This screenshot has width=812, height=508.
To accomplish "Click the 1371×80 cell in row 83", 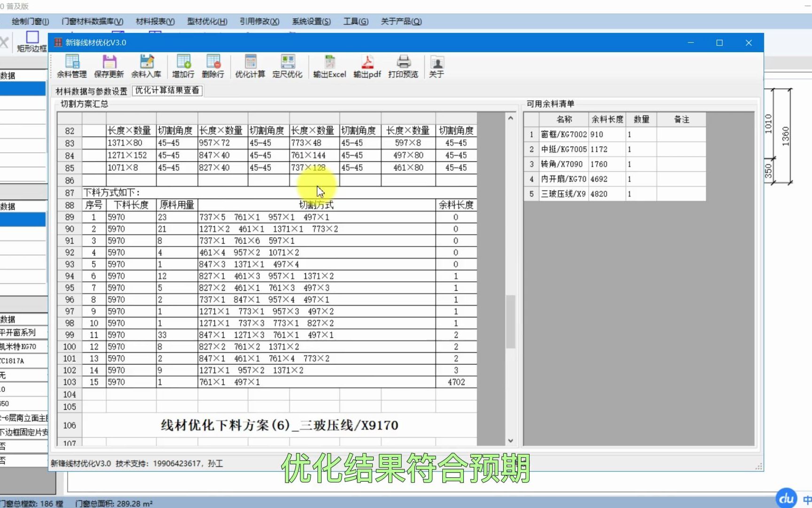I will click(131, 143).
